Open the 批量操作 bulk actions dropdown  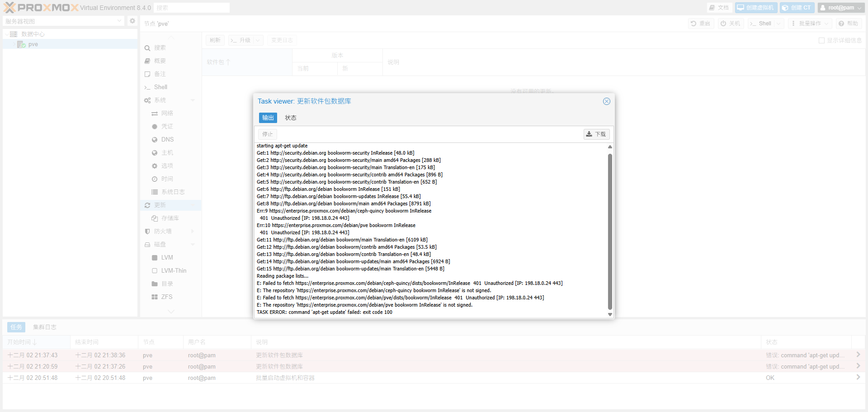click(x=810, y=23)
